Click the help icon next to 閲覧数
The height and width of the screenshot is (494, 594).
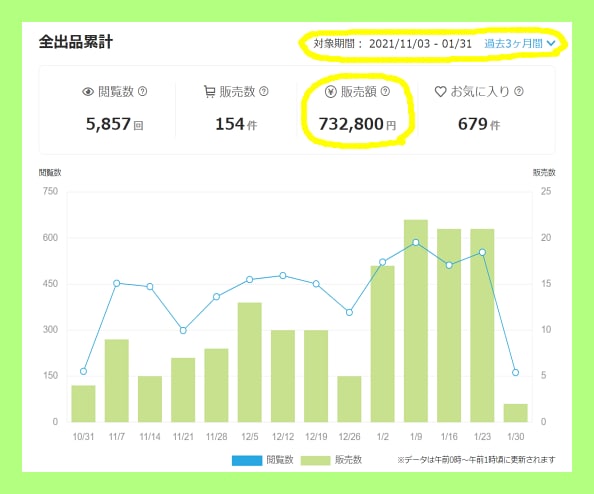[142, 91]
